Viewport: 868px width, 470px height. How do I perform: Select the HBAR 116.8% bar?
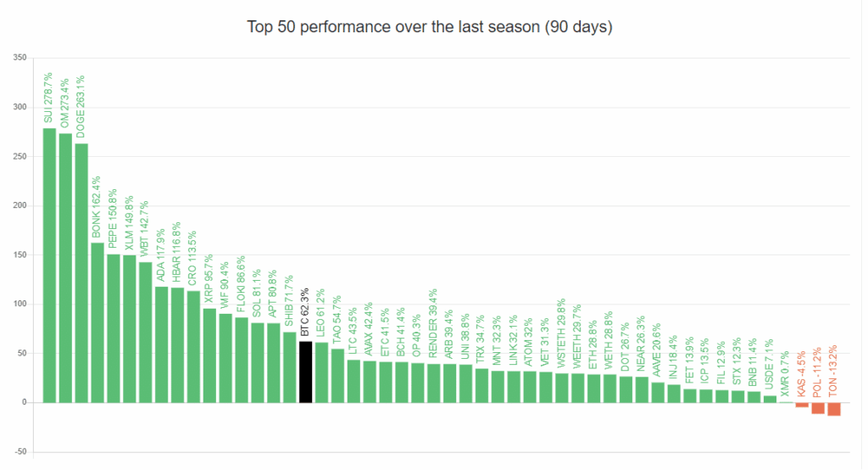177,344
